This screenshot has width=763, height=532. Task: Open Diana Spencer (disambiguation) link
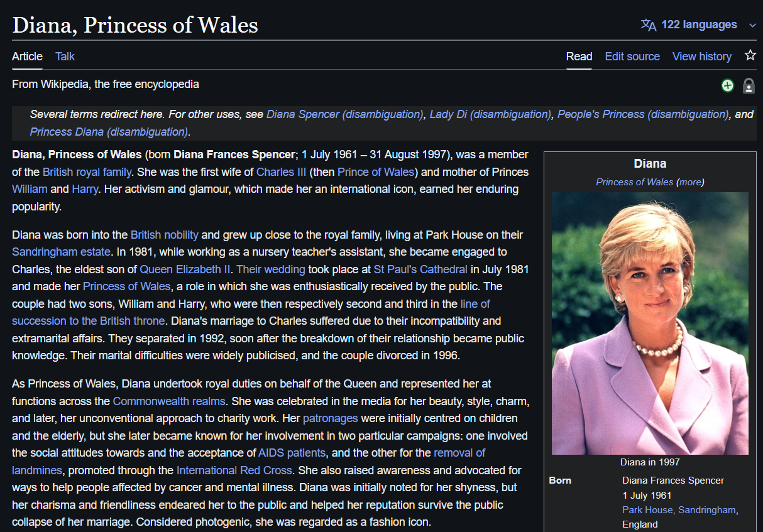click(x=345, y=114)
